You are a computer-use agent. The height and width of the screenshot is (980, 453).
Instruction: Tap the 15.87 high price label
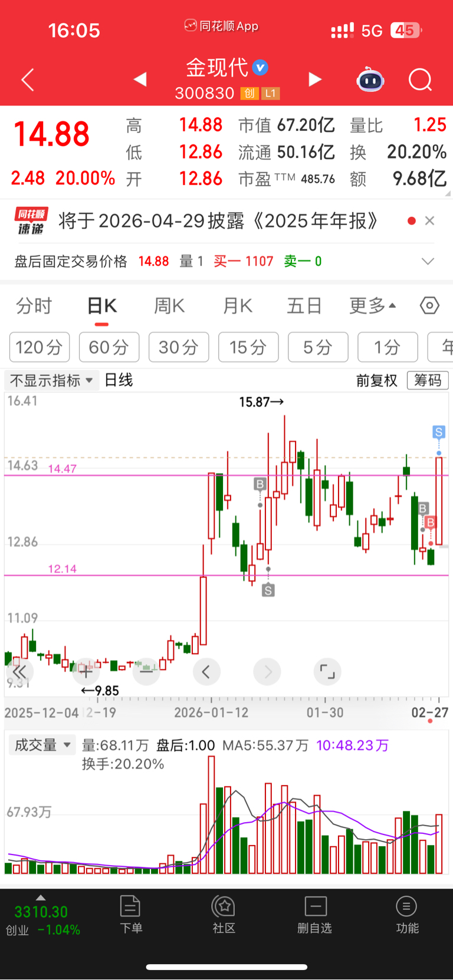coord(261,402)
